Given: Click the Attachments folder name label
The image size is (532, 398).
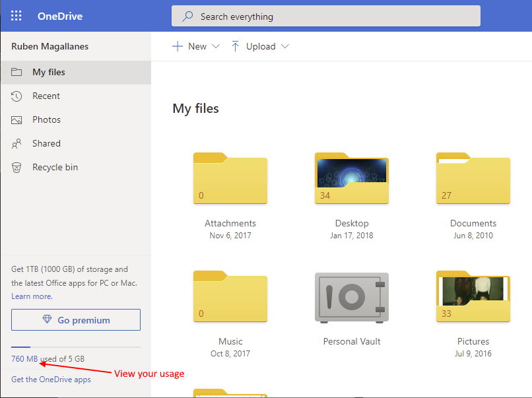Looking at the screenshot, I should pyautogui.click(x=230, y=223).
